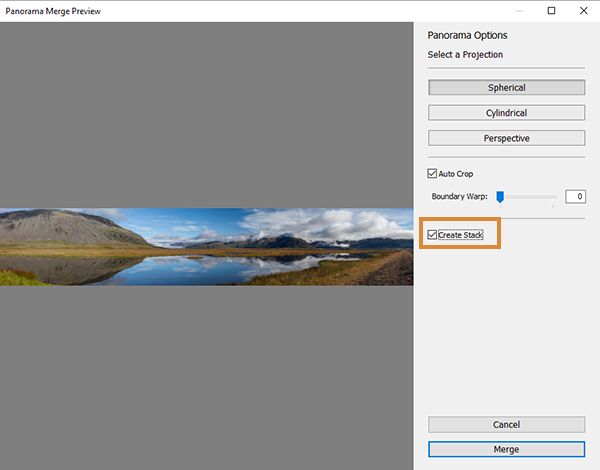Select the Spherical projection button
600x470 pixels.
pos(506,87)
